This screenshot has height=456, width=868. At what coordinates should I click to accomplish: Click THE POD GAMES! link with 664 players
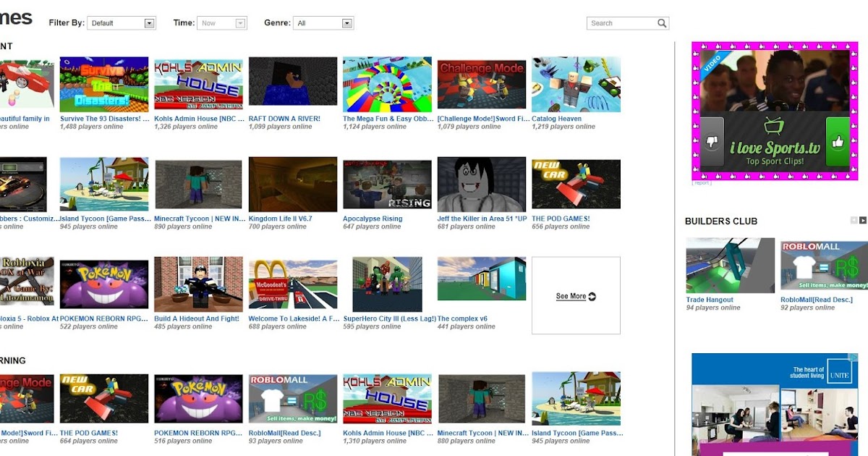tap(89, 433)
